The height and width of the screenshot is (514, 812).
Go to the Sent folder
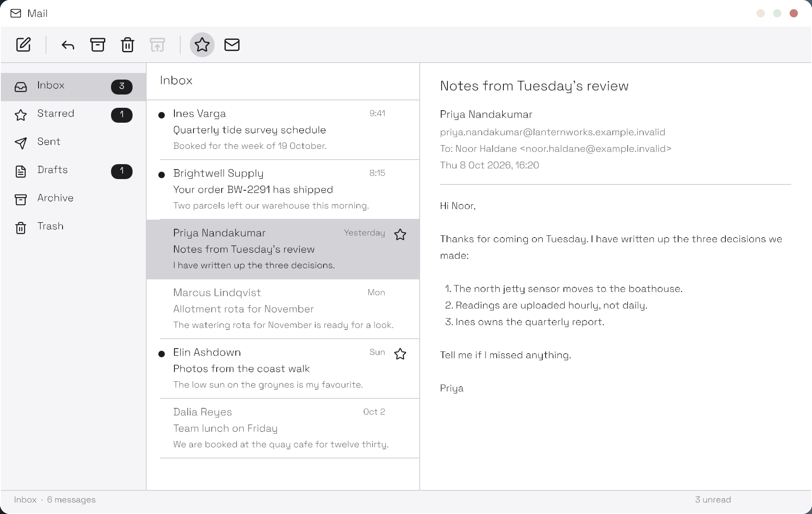(73, 143)
